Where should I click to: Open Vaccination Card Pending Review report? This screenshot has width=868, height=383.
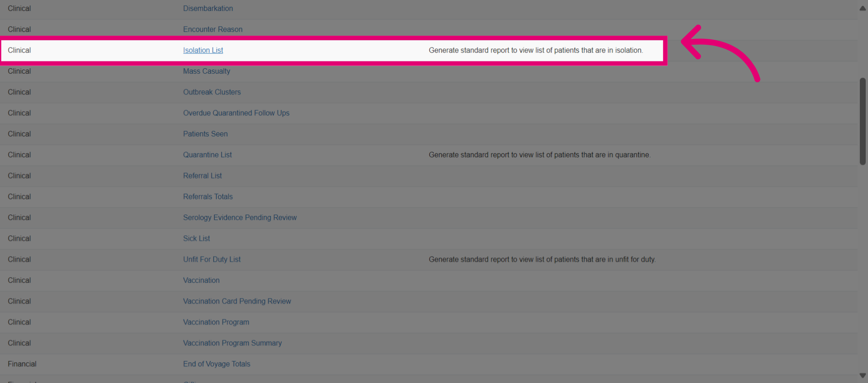click(237, 301)
